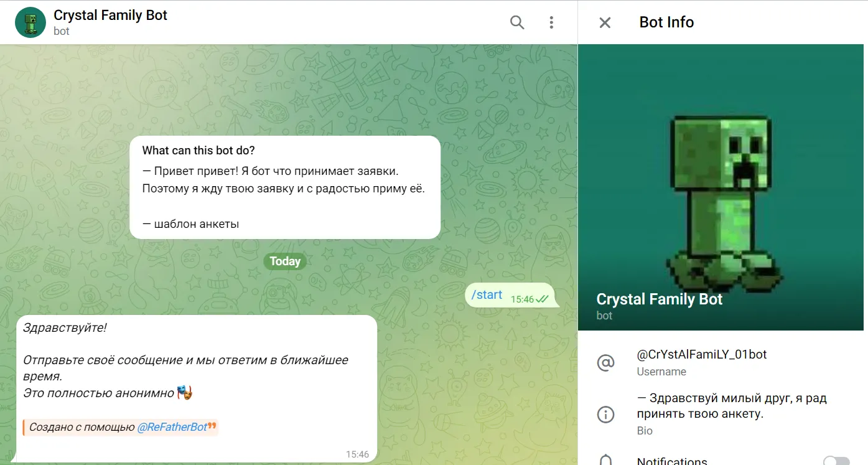
Task: Open search in the chat header
Action: tap(517, 22)
